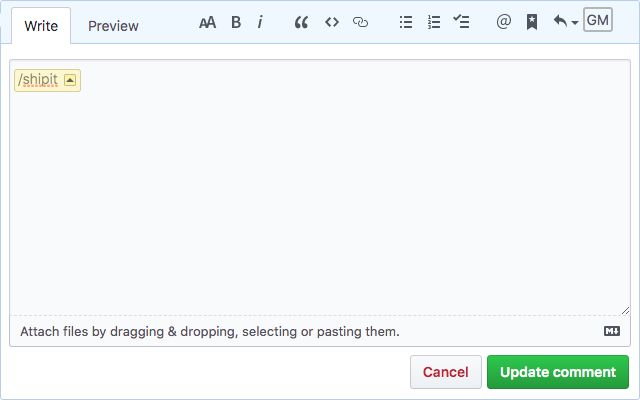Click the GM toolbar button

click(598, 21)
